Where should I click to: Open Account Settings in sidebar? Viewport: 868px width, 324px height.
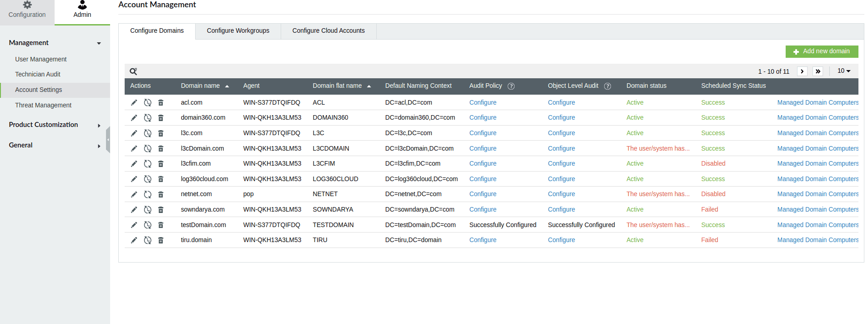tap(39, 90)
